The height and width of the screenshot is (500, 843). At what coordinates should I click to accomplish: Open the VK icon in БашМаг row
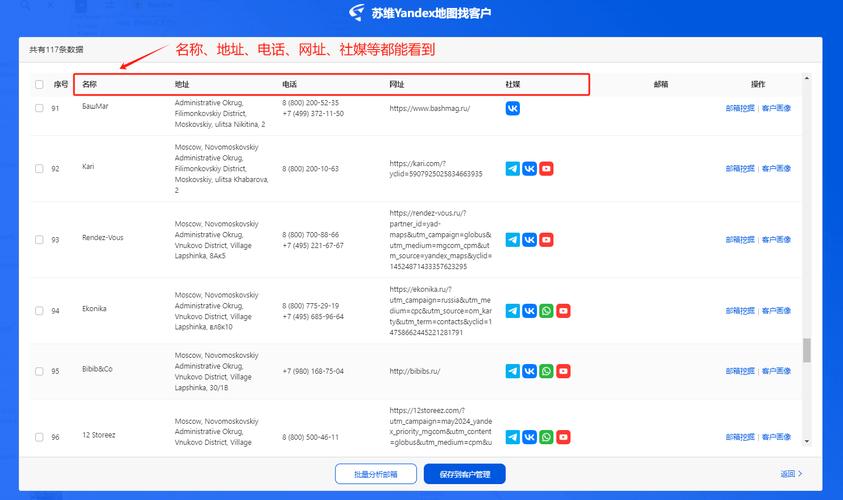point(513,109)
